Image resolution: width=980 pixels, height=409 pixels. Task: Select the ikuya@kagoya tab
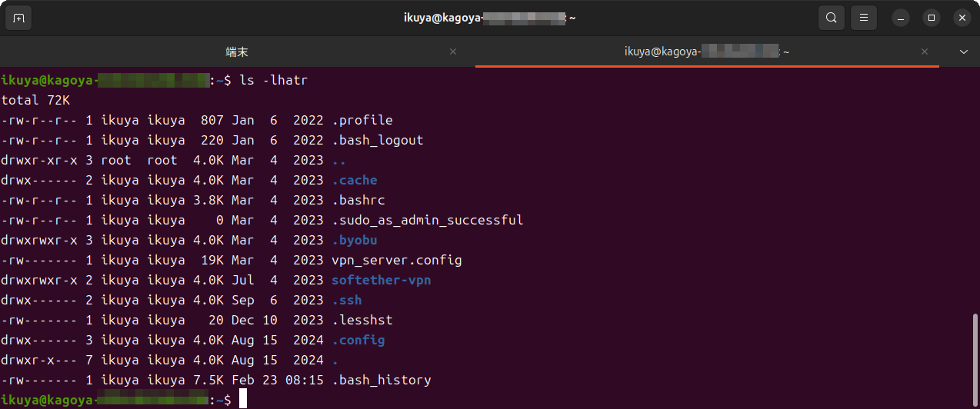pyautogui.click(x=706, y=52)
